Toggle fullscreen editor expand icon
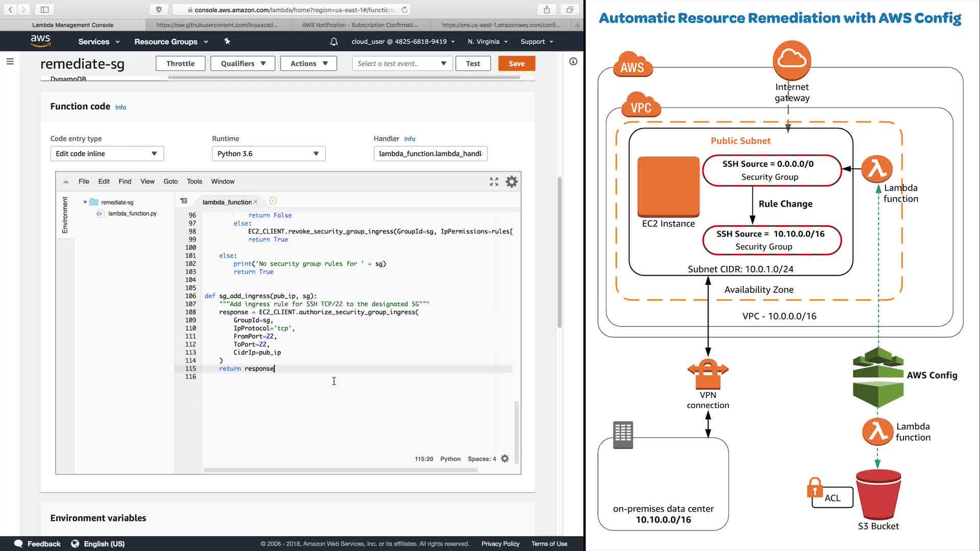980x551 pixels. click(494, 182)
